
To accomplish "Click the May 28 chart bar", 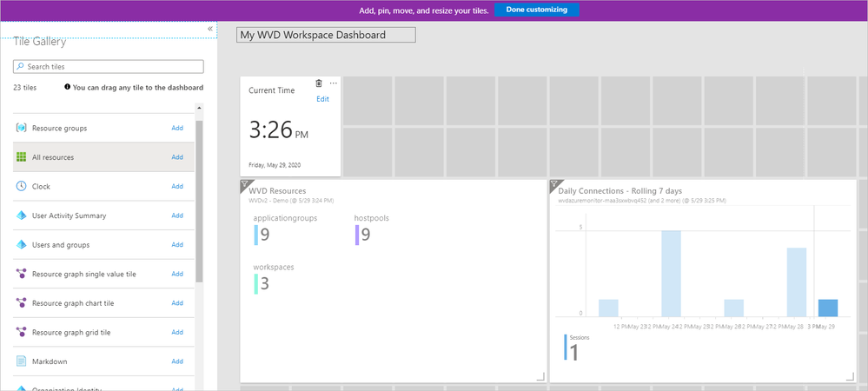I will coord(797,282).
